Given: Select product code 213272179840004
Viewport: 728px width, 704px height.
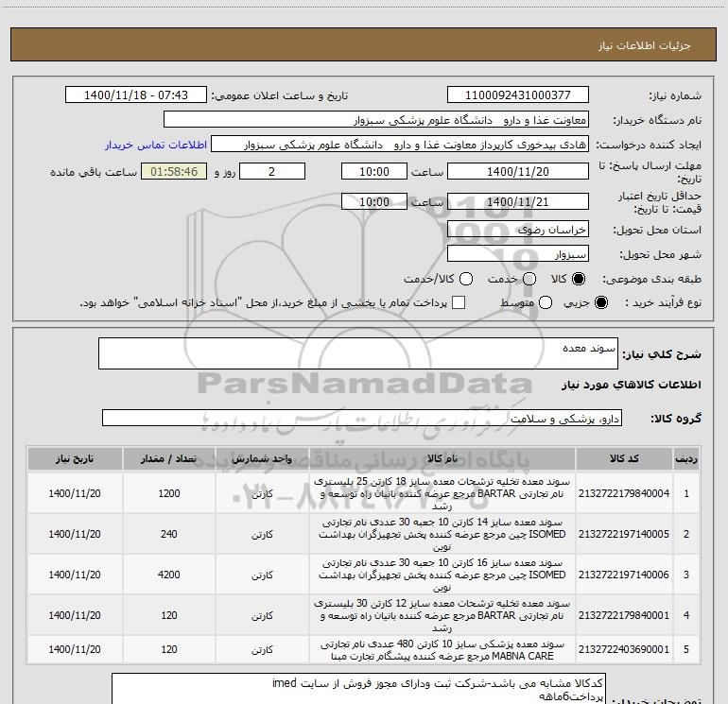Looking at the screenshot, I should coord(624,493).
